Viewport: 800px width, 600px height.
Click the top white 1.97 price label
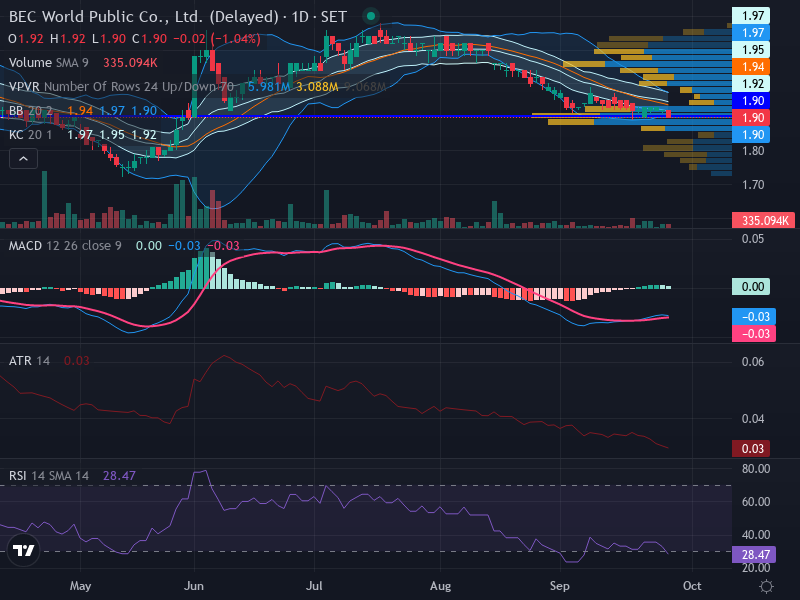[753, 15]
